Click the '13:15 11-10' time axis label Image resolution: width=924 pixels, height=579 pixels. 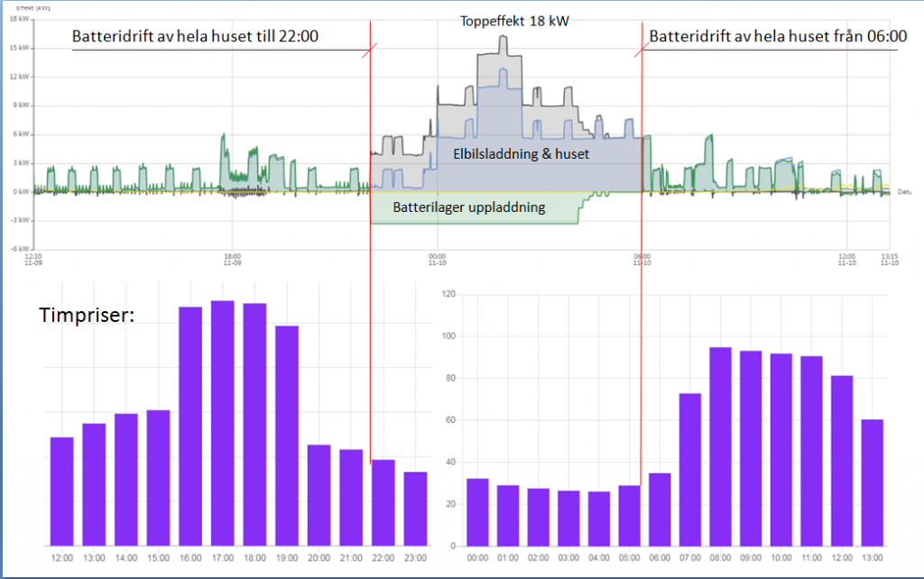coord(889,260)
